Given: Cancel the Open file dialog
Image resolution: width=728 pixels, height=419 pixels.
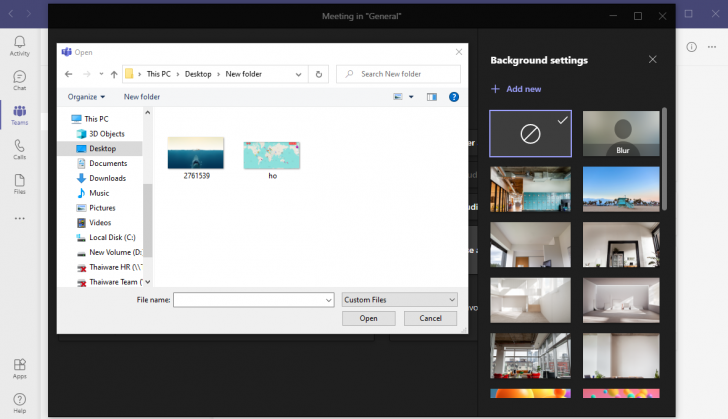Looking at the screenshot, I should [430, 318].
